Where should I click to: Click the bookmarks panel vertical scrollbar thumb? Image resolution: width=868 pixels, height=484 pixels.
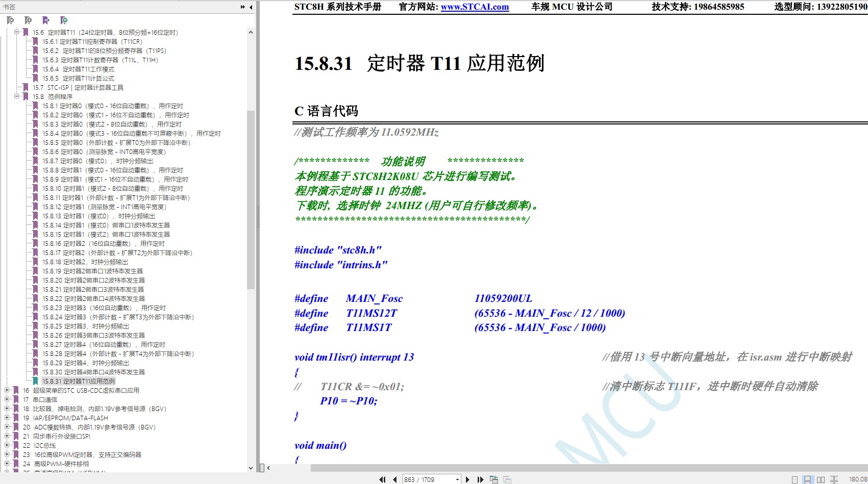tap(251, 200)
